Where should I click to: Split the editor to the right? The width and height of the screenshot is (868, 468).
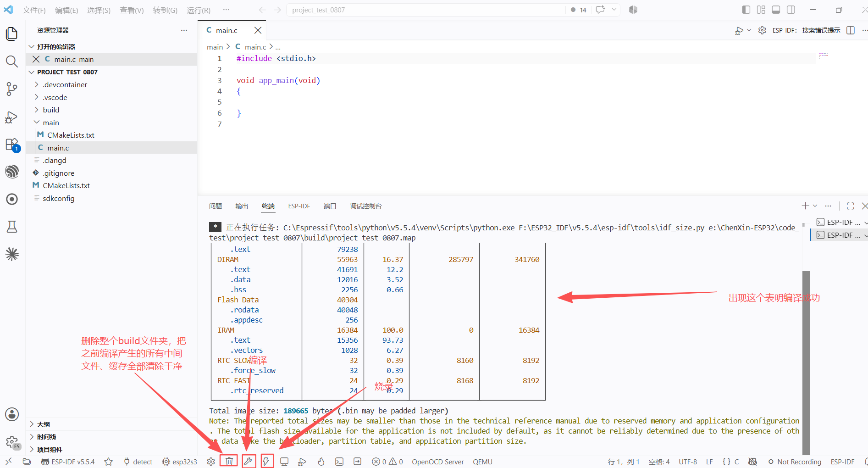tap(851, 30)
